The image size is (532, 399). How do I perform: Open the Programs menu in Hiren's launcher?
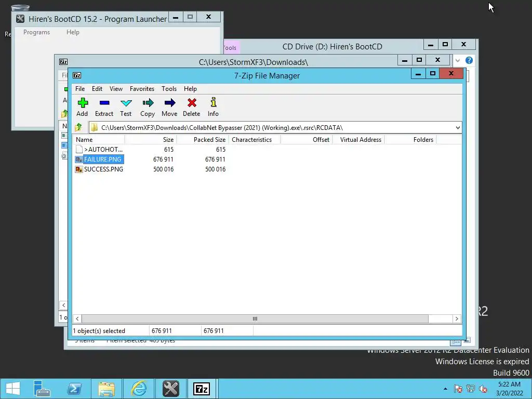(x=37, y=32)
